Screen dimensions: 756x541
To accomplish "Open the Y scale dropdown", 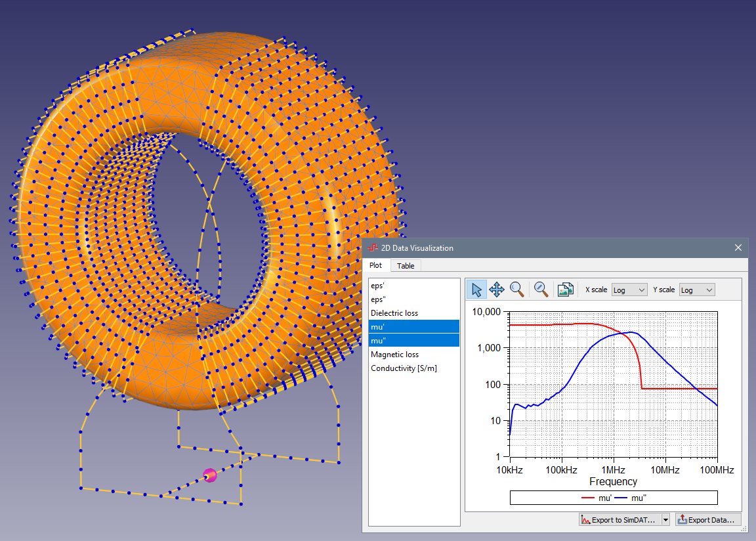I will (697, 290).
